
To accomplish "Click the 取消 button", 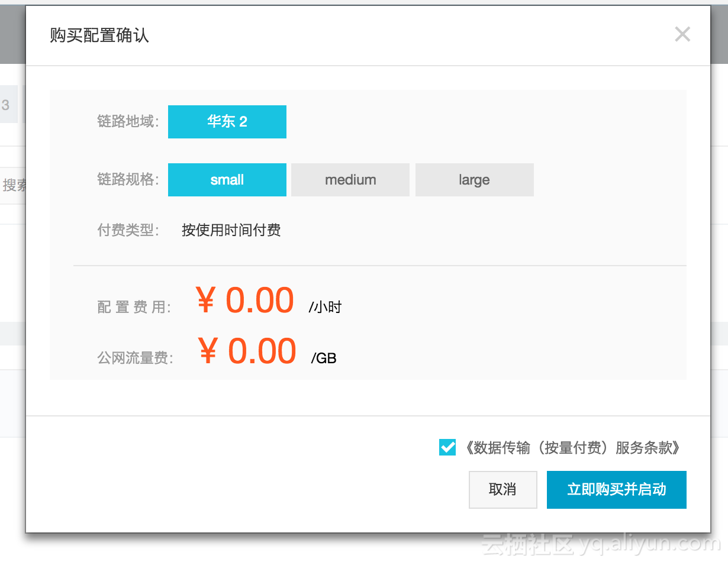I will tap(503, 490).
